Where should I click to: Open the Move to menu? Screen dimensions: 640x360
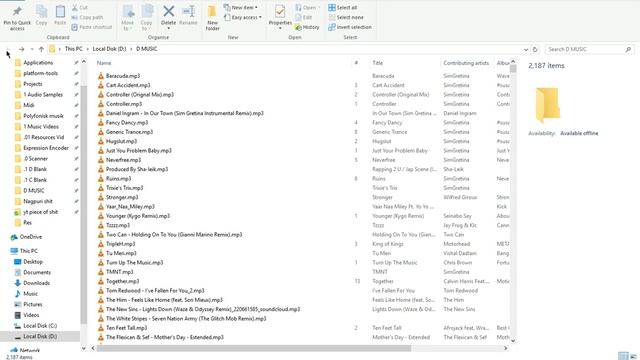point(128,18)
